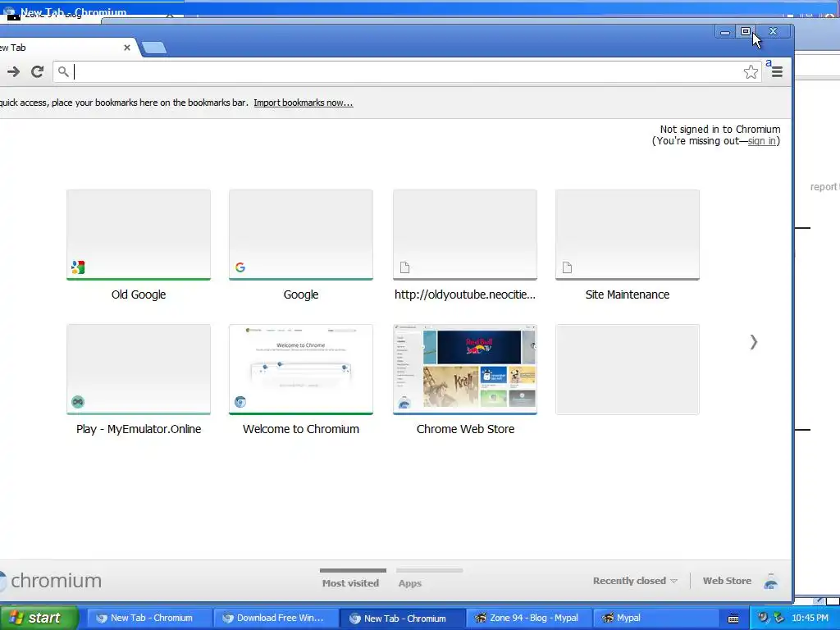
Task: Click the search magnifier in address bar
Action: (x=63, y=71)
